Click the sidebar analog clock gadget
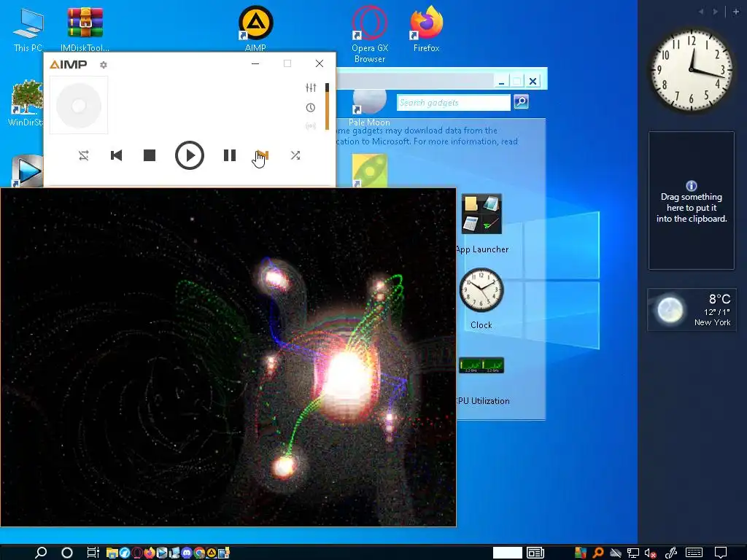This screenshot has height=560, width=747. pos(692,71)
